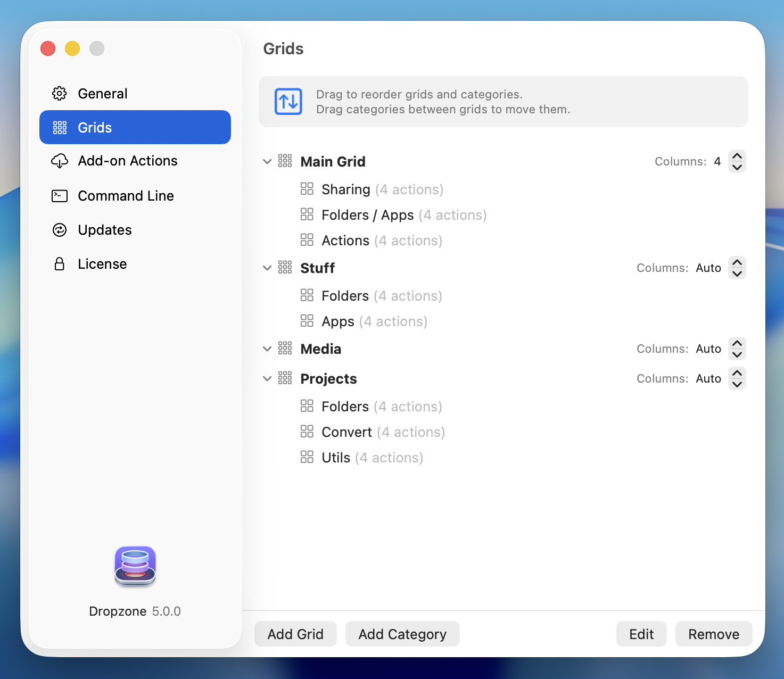Screen dimensions: 784x679
Task: Click the grid icon beside Main Grid
Action: point(285,161)
